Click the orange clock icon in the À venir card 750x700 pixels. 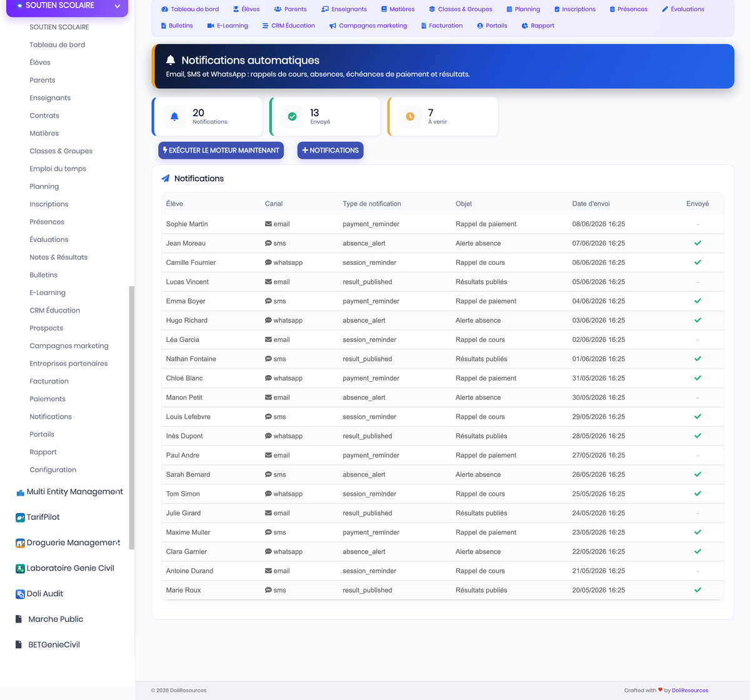pyautogui.click(x=410, y=116)
